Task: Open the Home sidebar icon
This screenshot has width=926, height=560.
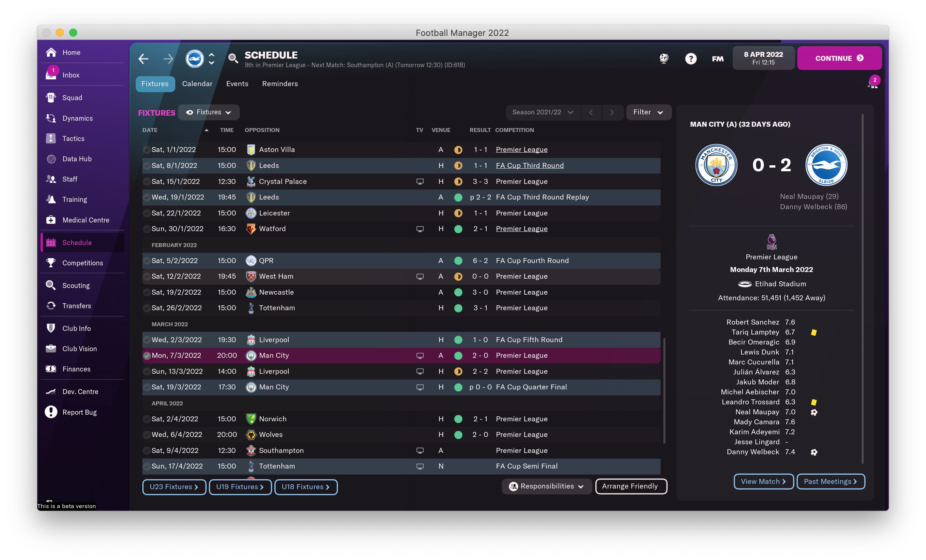Action: (51, 52)
